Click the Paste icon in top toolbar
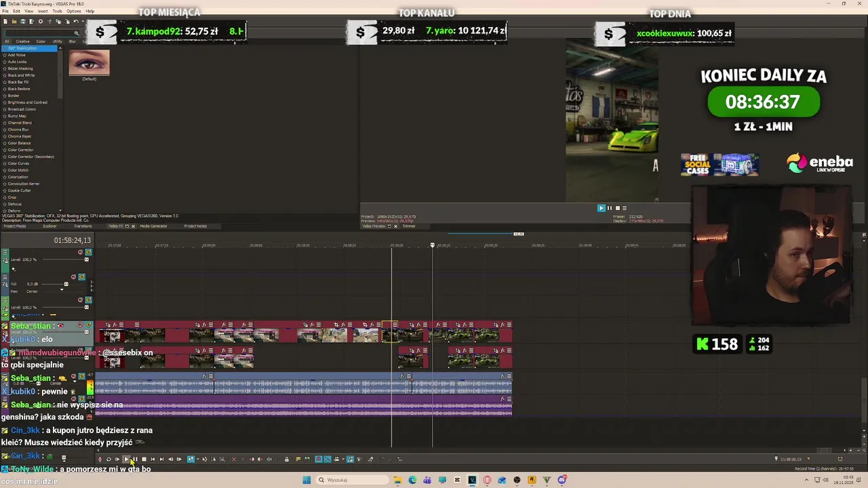 click(x=67, y=22)
